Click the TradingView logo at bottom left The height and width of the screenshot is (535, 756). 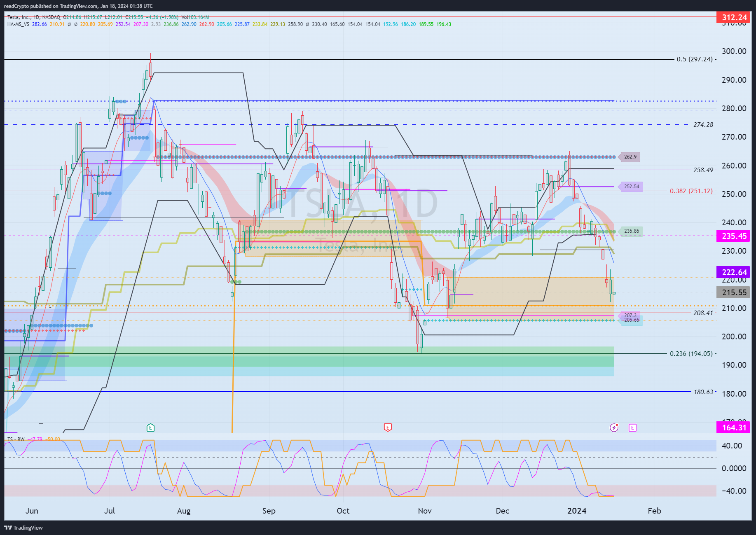tap(23, 528)
